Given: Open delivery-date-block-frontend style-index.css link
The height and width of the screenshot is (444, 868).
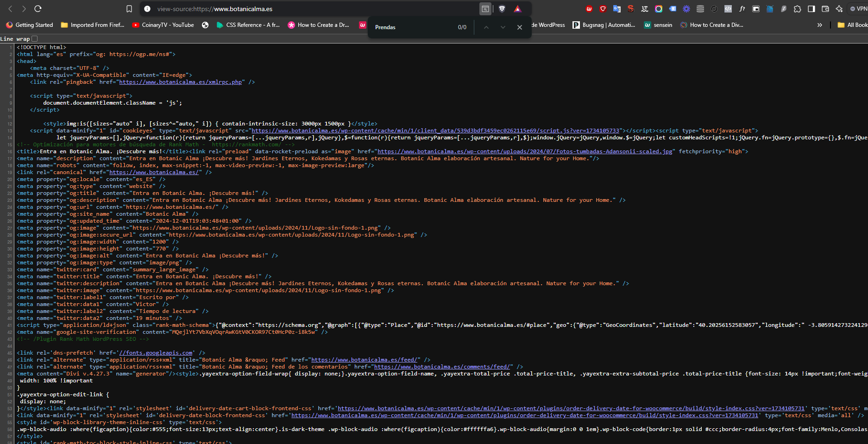Looking at the screenshot, I should point(525,415).
